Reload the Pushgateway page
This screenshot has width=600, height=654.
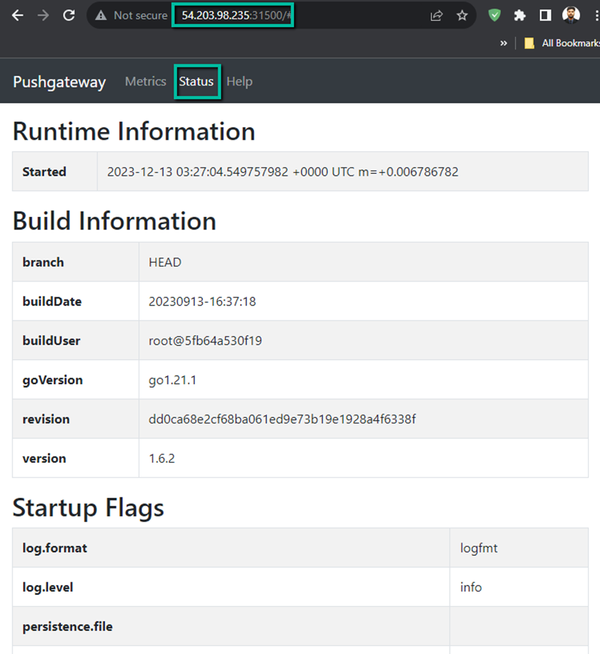69,16
